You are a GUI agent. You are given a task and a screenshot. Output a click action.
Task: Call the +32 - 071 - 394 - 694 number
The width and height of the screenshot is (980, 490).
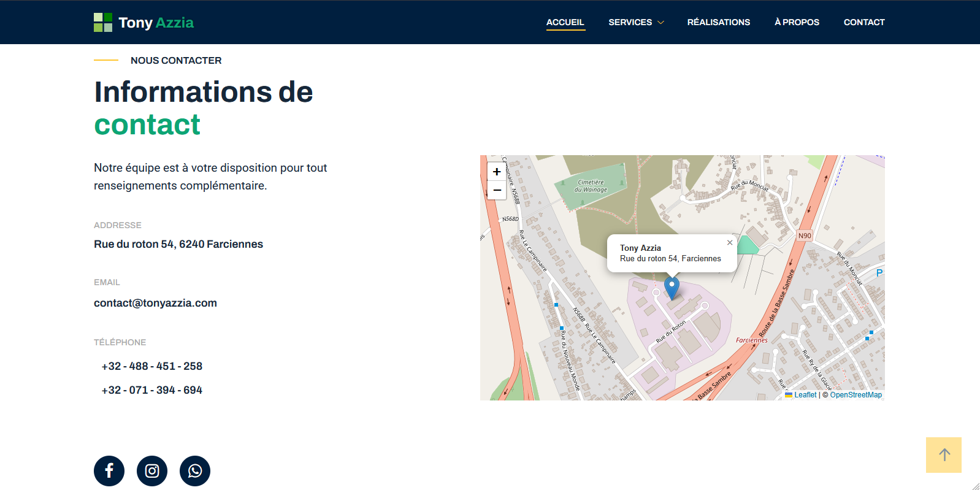click(152, 390)
